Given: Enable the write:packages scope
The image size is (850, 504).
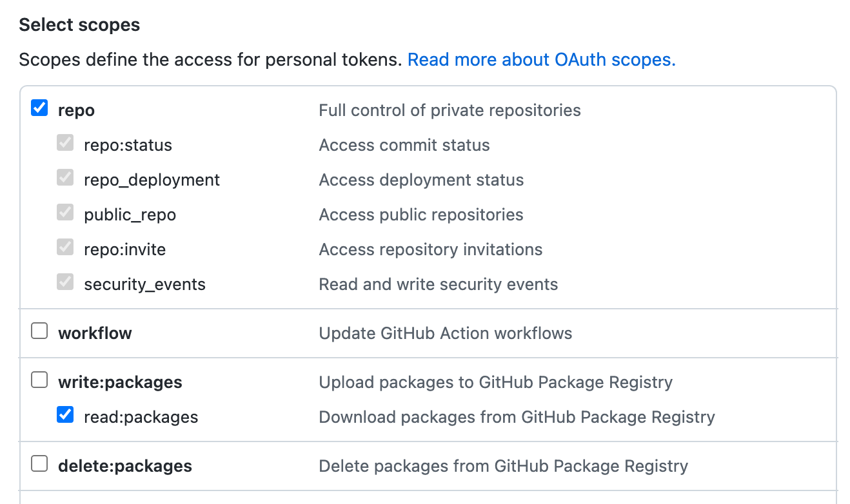Looking at the screenshot, I should (39, 380).
